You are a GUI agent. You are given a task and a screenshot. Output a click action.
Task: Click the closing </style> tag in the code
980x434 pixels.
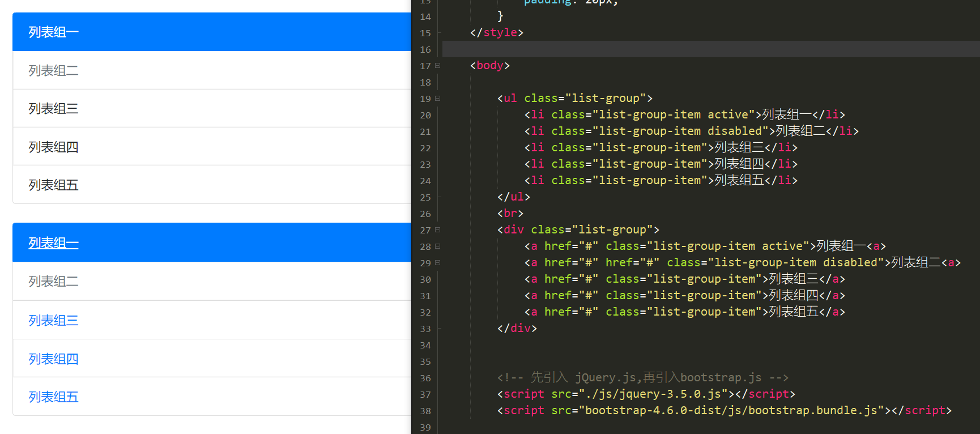497,32
